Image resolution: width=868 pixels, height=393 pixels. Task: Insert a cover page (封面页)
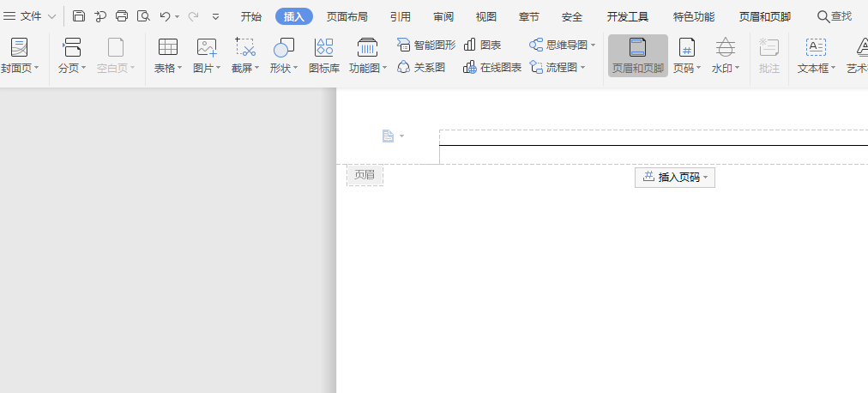[19, 56]
